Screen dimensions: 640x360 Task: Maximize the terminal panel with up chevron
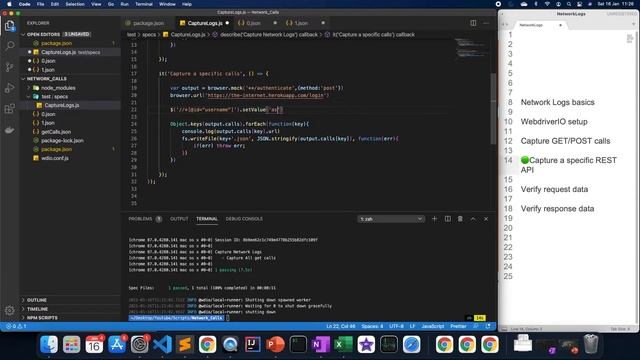tap(473, 219)
